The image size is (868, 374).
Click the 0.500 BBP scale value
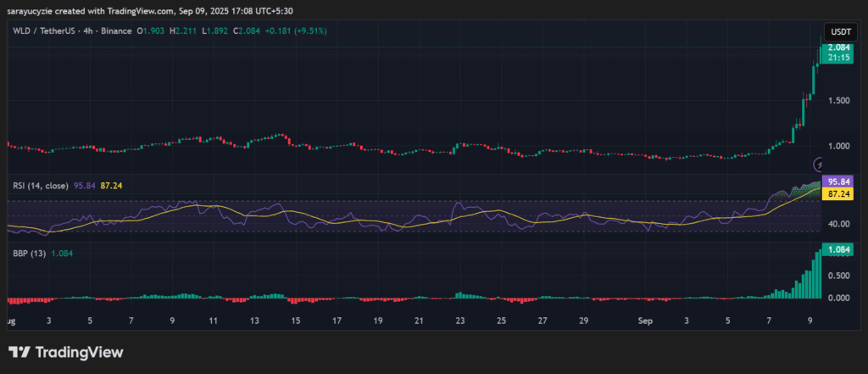[839, 276]
